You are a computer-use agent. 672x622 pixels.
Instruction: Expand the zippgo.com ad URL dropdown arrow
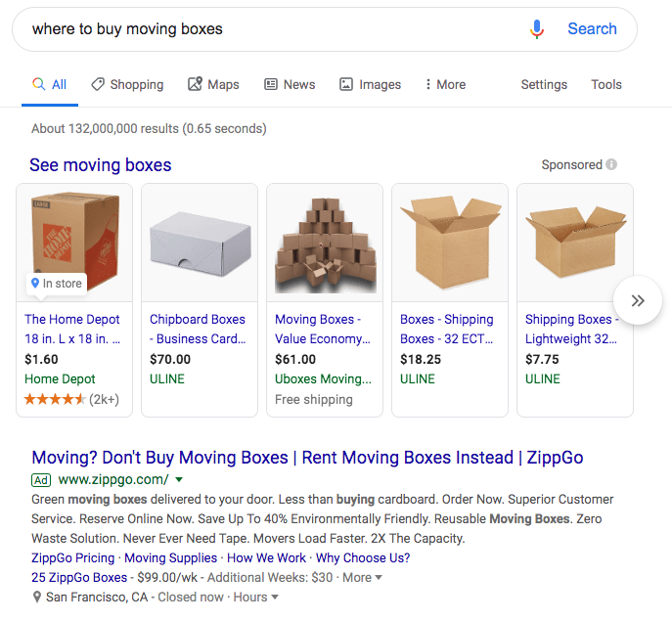(x=179, y=480)
